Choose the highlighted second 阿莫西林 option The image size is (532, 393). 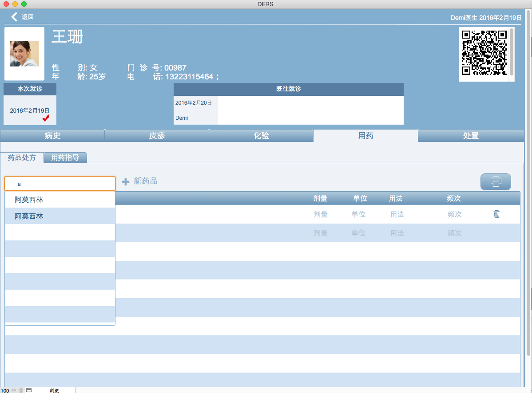point(29,216)
